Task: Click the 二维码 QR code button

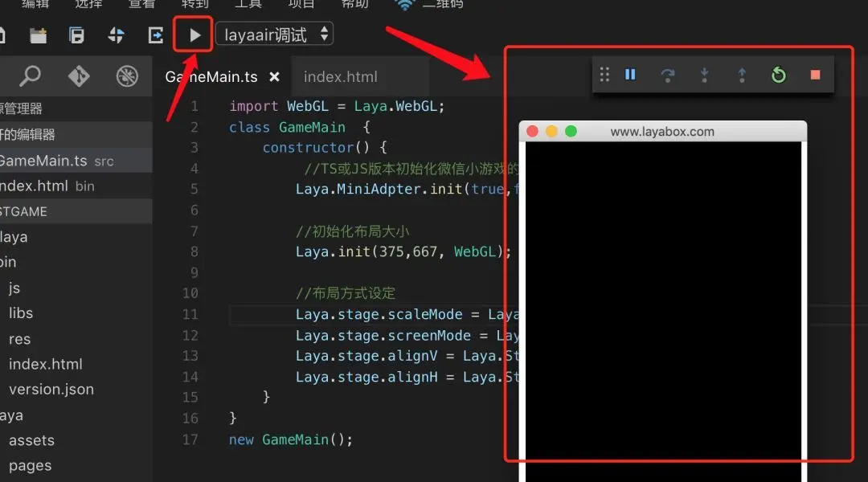Action: pyautogui.click(x=429, y=4)
